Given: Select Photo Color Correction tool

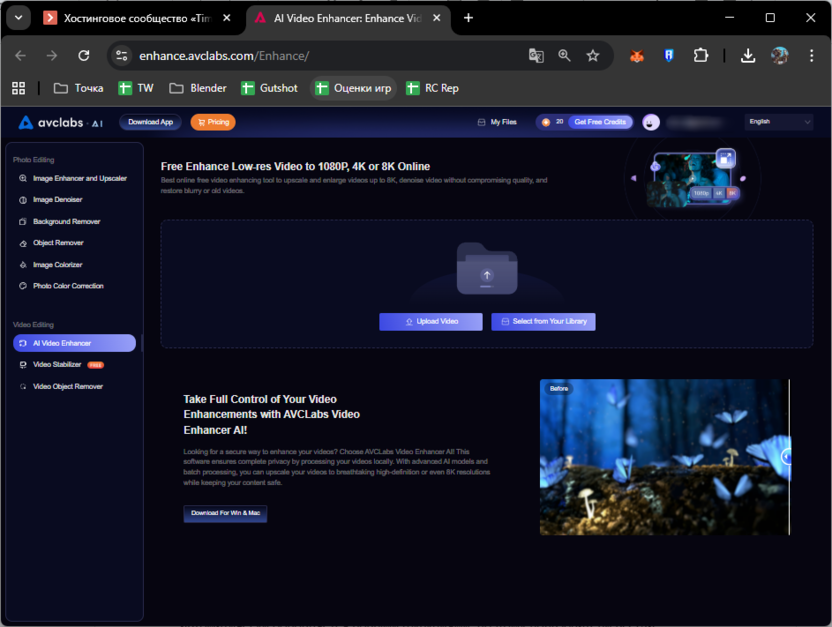Looking at the screenshot, I should pos(68,286).
